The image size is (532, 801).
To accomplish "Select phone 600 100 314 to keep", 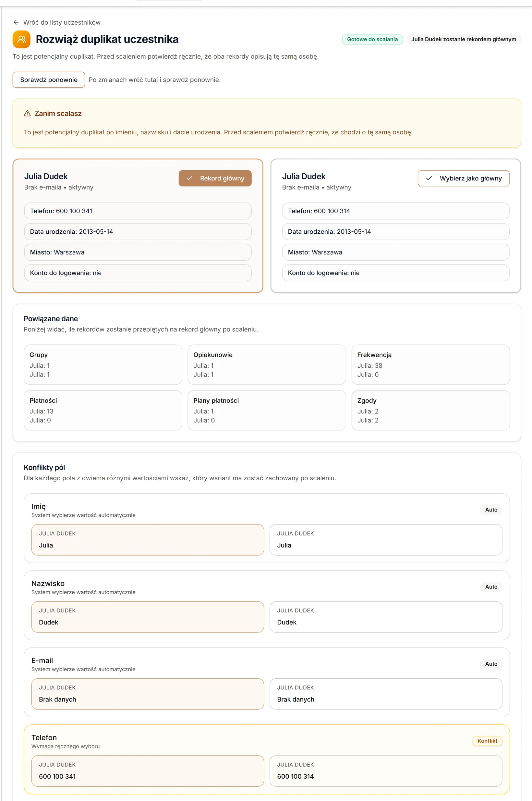I will 386,771.
